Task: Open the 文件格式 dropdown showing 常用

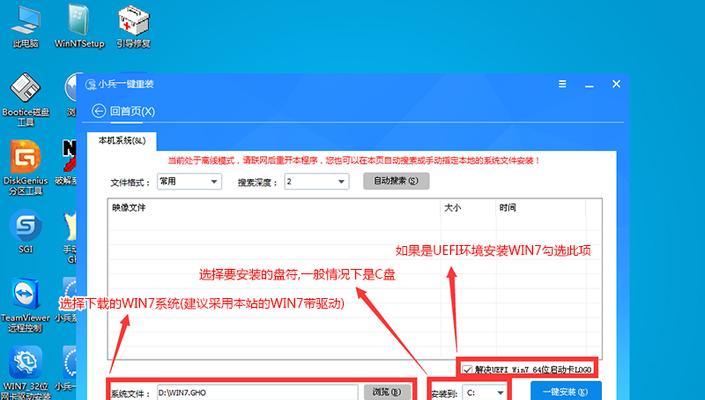Action: coord(189,182)
